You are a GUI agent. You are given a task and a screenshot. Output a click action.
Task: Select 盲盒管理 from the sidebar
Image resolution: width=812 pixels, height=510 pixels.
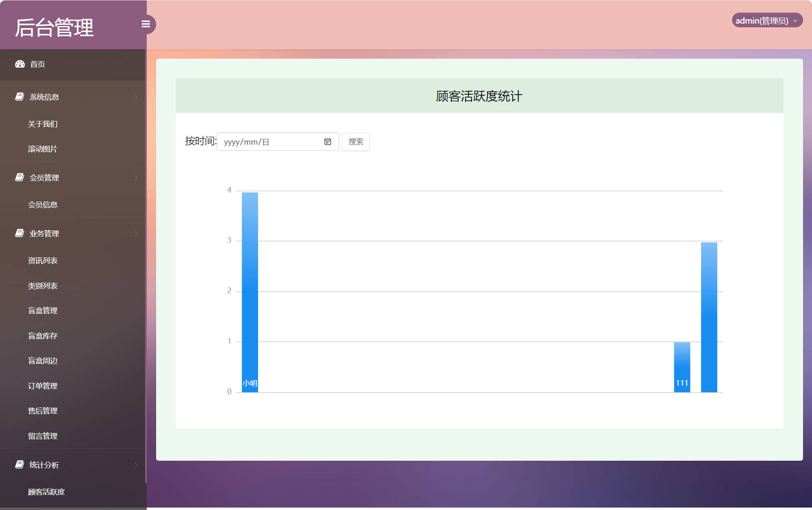(42, 310)
